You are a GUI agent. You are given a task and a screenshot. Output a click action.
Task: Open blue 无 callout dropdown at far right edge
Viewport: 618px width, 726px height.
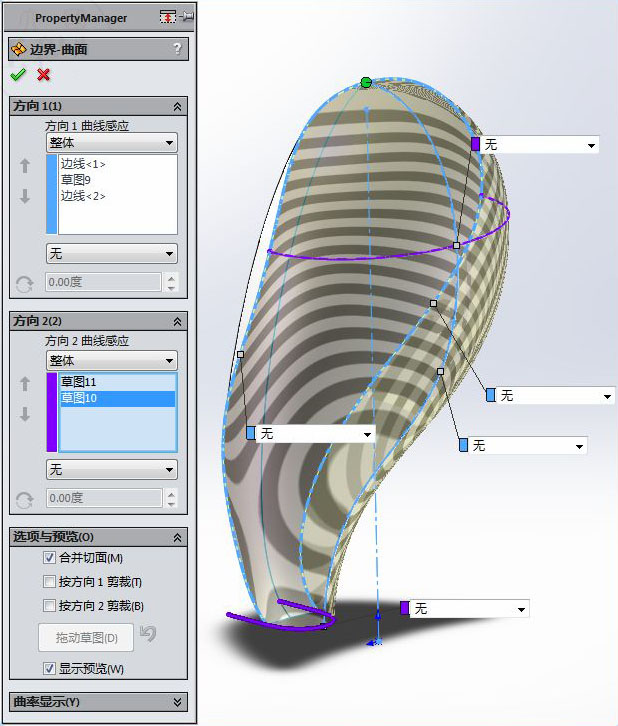tap(607, 396)
